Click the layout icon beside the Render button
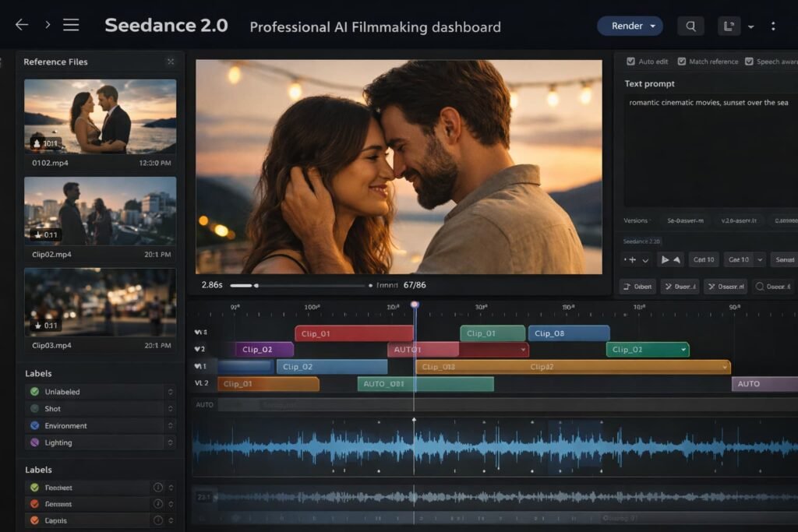The width and height of the screenshot is (798, 532). (x=729, y=26)
